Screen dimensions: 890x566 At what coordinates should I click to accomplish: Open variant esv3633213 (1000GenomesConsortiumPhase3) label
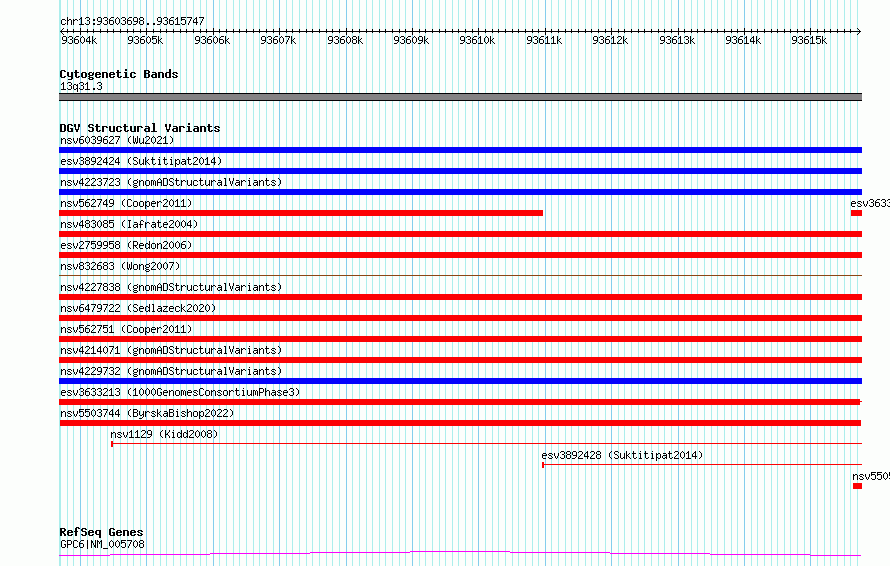(x=180, y=392)
